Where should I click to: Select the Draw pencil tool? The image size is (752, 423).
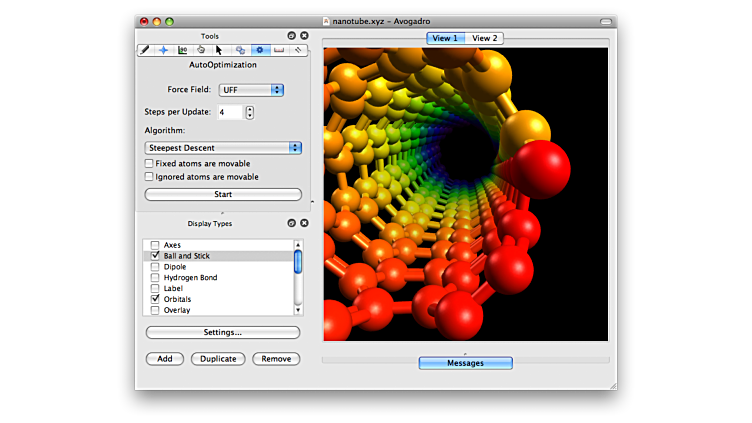pos(146,49)
